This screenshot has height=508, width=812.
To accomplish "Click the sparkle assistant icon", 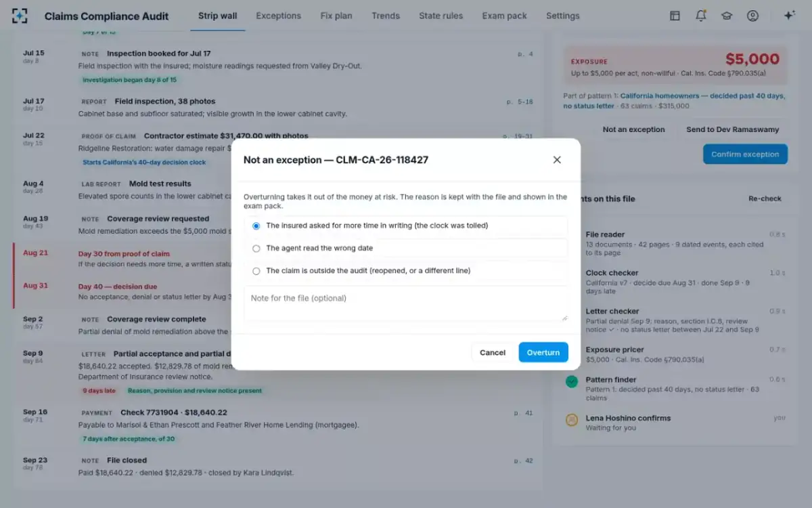I will point(789,16).
